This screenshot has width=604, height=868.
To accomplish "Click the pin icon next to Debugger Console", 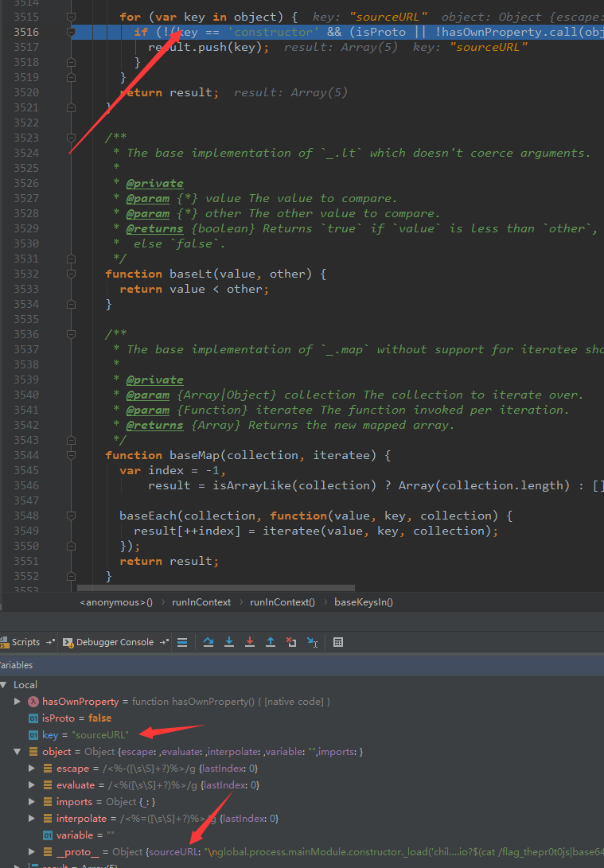I will [x=164, y=642].
